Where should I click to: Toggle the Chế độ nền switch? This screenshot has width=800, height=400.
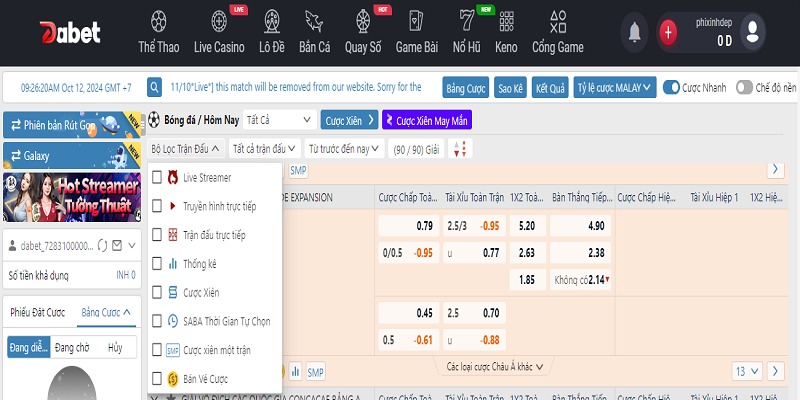pyautogui.click(x=744, y=87)
